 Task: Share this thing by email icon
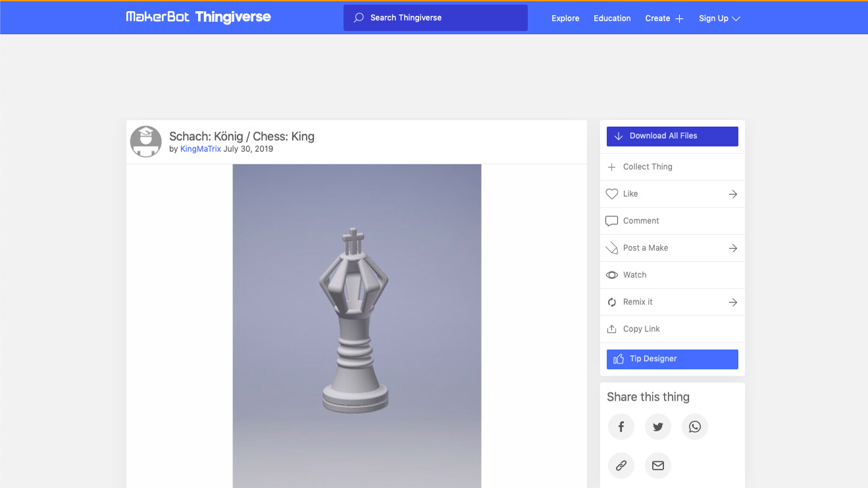tap(657, 466)
